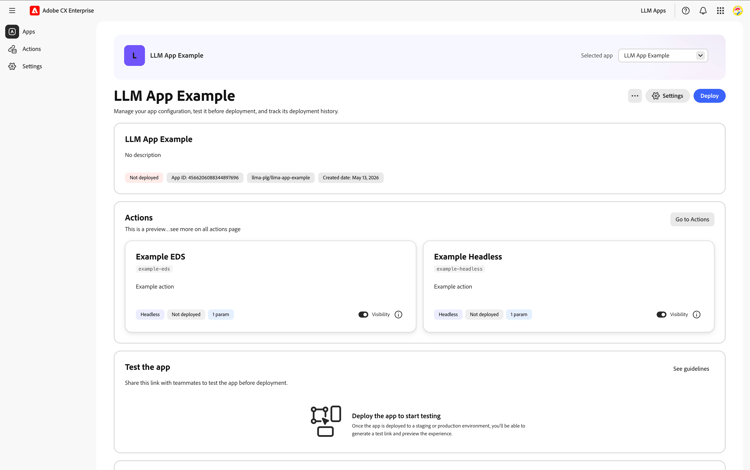
Task: Click Headless tag on Example Headless card
Action: (448, 315)
